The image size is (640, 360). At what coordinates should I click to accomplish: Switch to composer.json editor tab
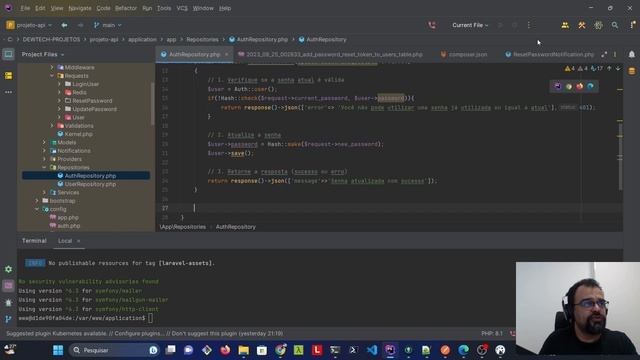(464, 54)
